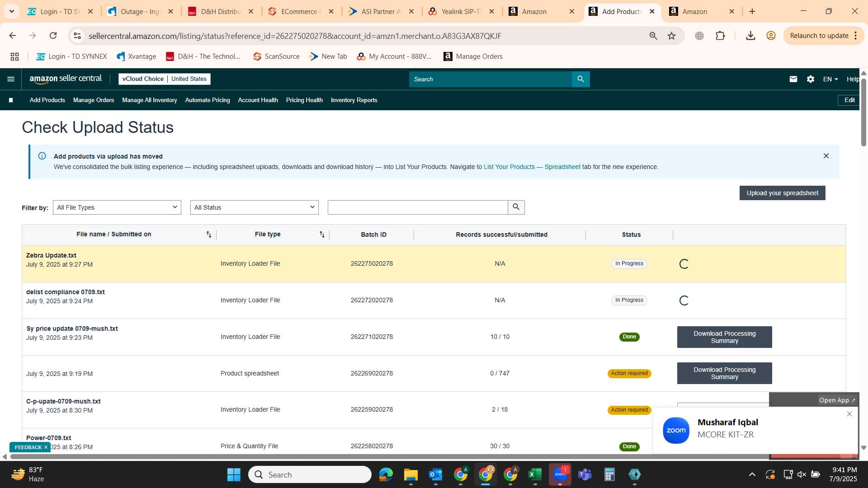The image size is (868, 488).
Task: Dismiss the info banner with X
Action: pos(826,156)
